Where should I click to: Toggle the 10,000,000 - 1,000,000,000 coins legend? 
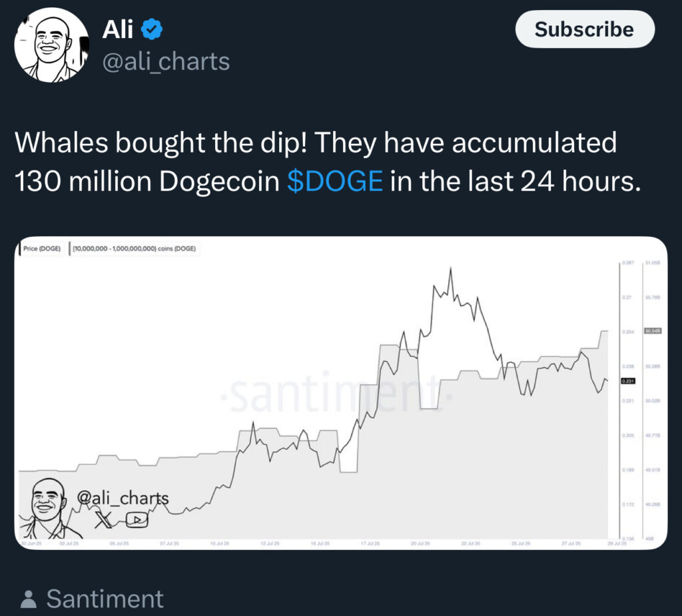(x=133, y=249)
